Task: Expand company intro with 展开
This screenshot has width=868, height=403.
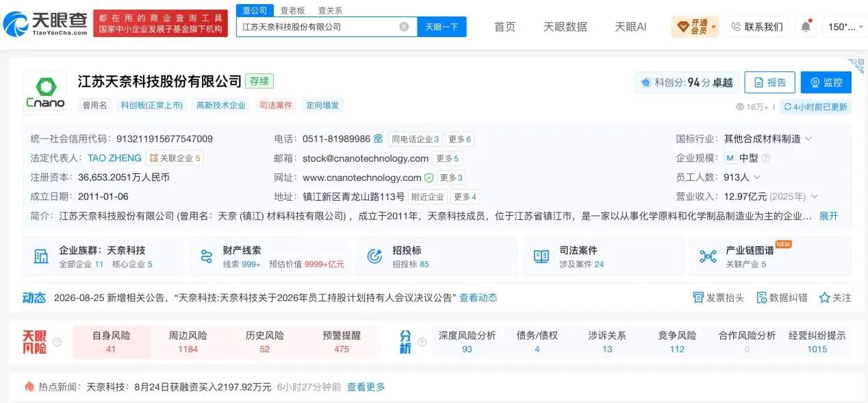Action: pyautogui.click(x=828, y=216)
